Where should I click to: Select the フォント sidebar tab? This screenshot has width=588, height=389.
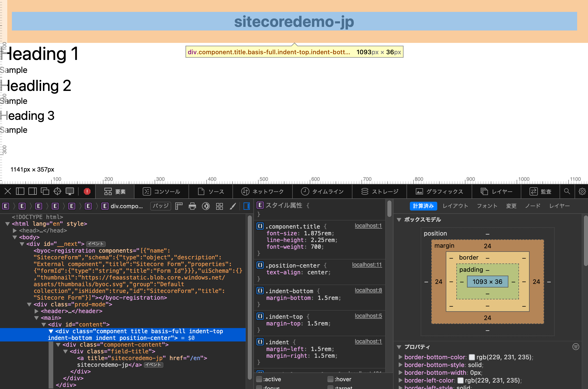487,206
